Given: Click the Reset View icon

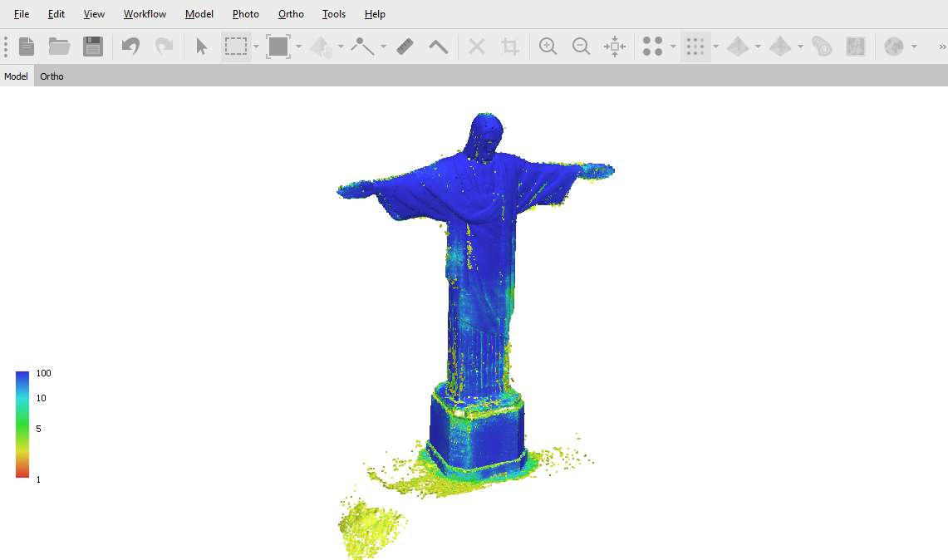Looking at the screenshot, I should coord(614,47).
